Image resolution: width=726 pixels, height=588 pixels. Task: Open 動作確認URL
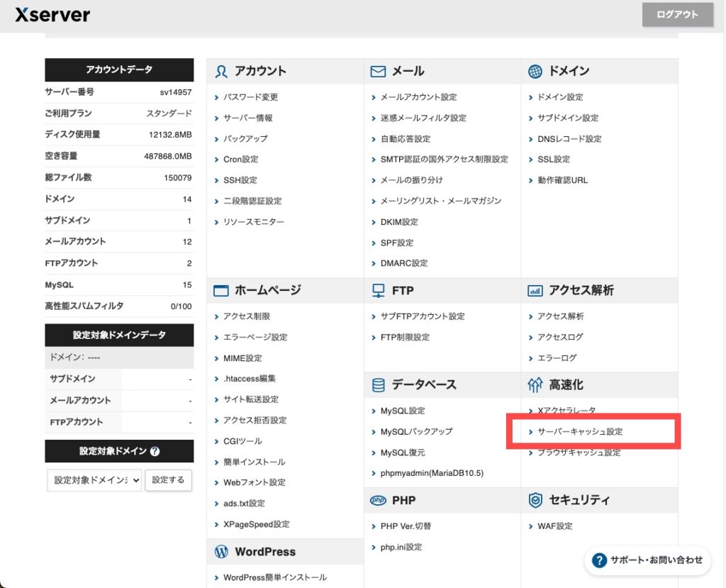tap(562, 180)
